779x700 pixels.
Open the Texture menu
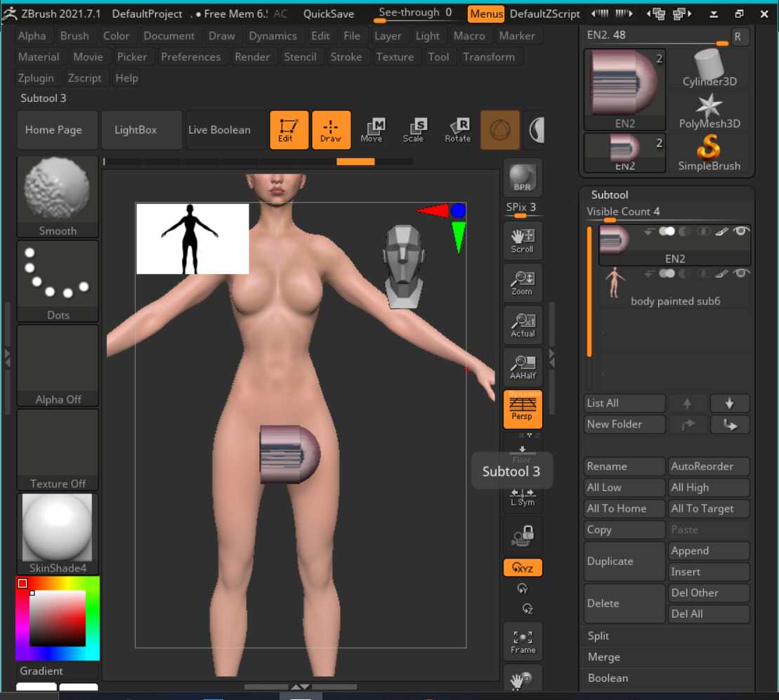395,57
